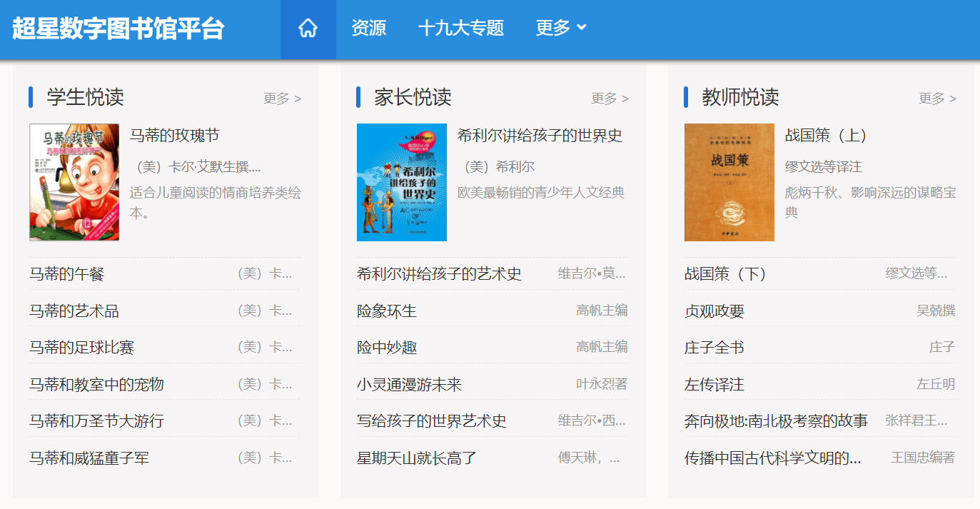
Task: Show more books in 学生悦读 section
Action: [282, 99]
